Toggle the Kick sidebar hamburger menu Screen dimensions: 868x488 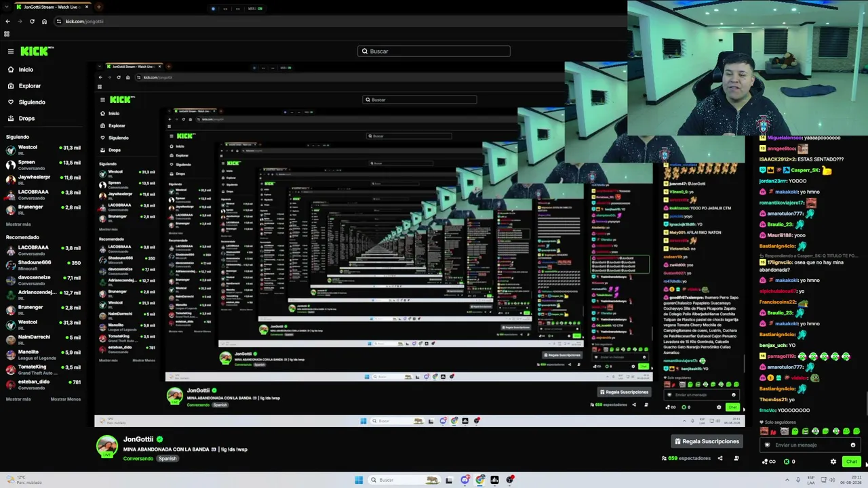pyautogui.click(x=11, y=51)
